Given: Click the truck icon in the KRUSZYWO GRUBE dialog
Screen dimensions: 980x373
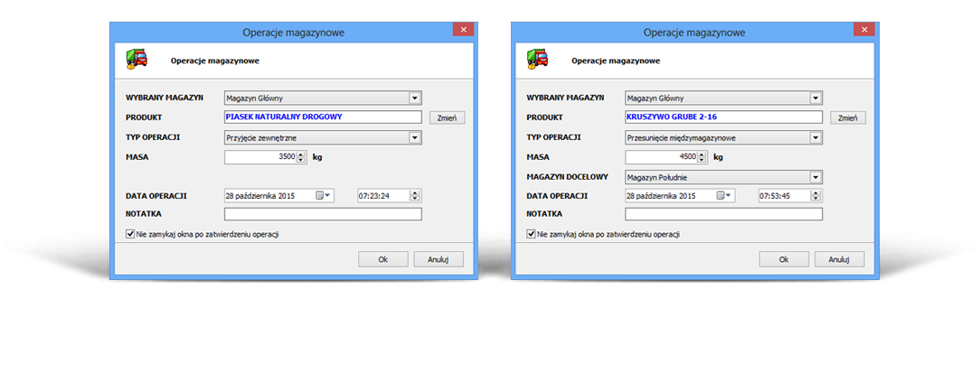Looking at the screenshot, I should click(x=536, y=60).
